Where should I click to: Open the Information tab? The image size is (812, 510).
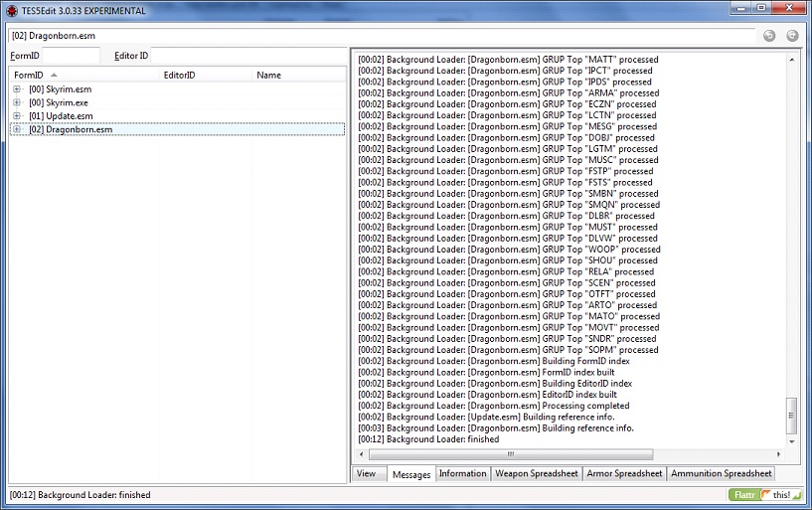coord(462,474)
